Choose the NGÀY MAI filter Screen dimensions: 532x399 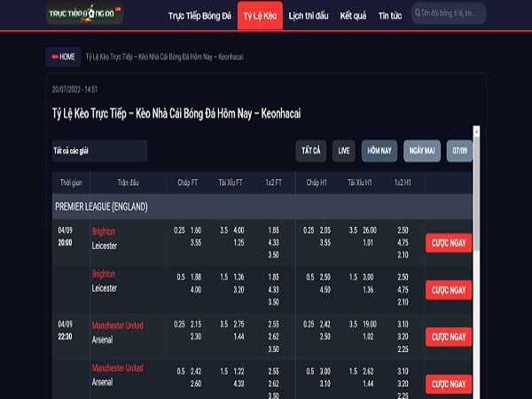[422, 151]
